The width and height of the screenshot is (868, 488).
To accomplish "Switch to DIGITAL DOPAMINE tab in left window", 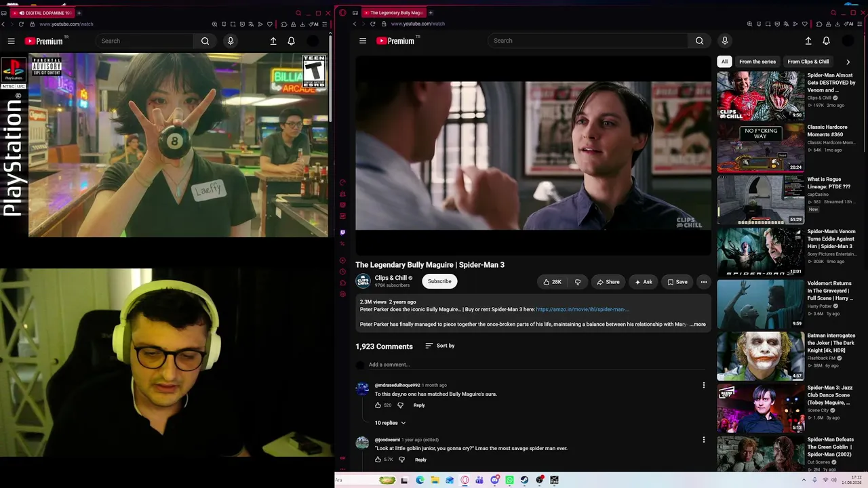I will 42,13.
